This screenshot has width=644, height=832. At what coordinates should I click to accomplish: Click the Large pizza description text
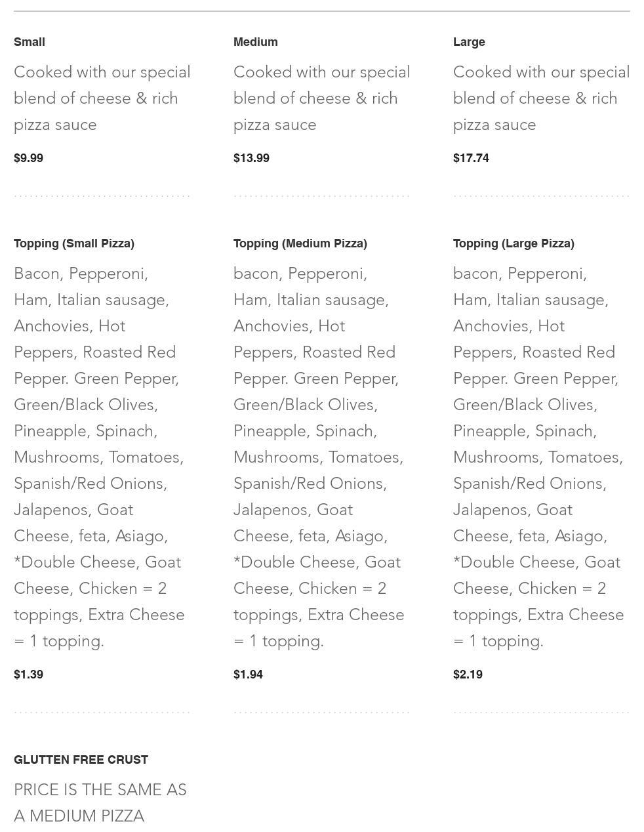tap(541, 98)
